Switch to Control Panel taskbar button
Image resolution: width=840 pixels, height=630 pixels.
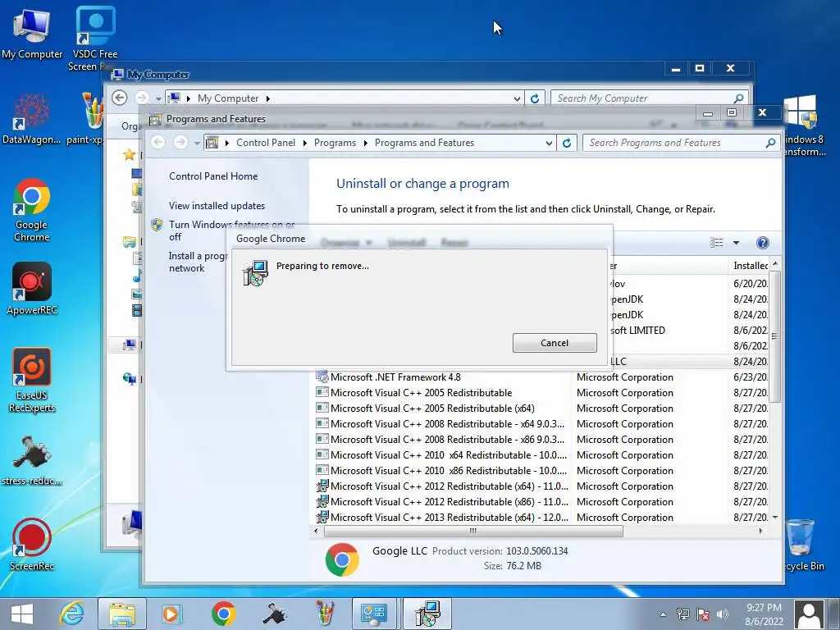[x=373, y=614]
